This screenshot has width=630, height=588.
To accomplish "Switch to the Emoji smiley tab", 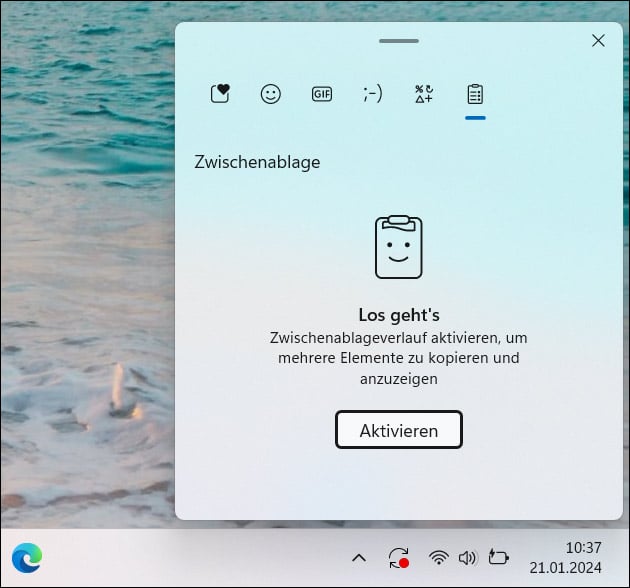I will (x=271, y=94).
